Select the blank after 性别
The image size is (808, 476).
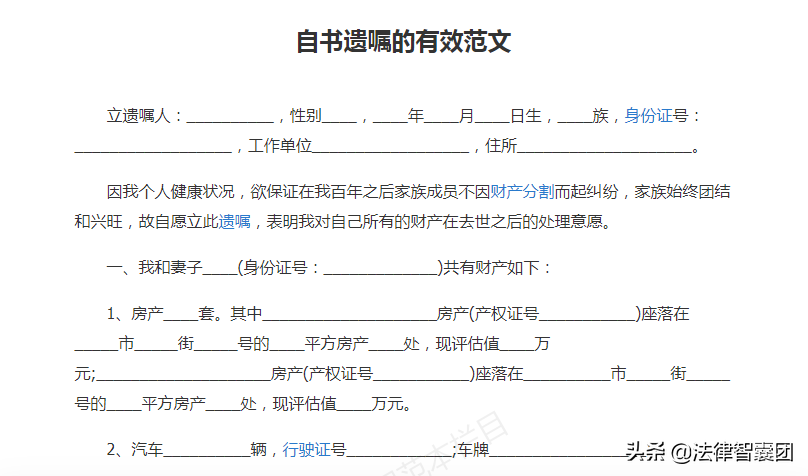click(x=340, y=117)
